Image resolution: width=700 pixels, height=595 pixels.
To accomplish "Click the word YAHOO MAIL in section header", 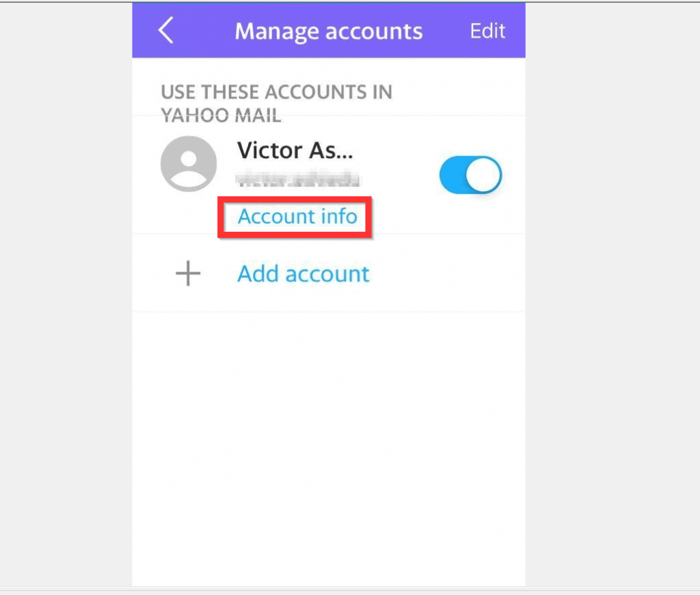I will point(221,116).
